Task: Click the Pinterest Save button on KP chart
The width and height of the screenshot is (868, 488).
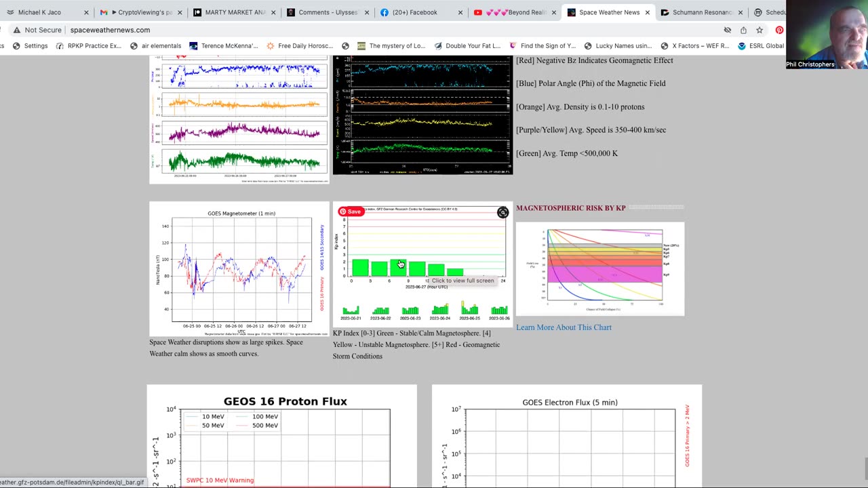Action: pos(351,211)
